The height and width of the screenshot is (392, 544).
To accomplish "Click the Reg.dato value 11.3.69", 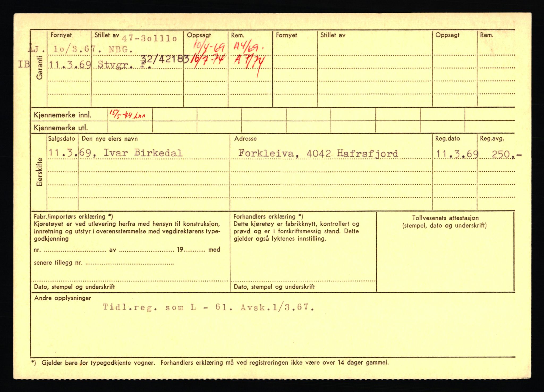I will point(457,154).
